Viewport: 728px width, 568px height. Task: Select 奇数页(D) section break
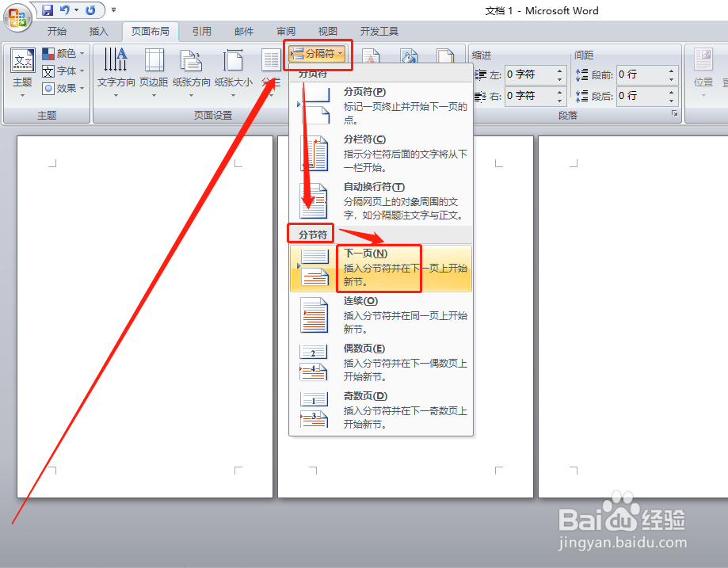[381, 410]
